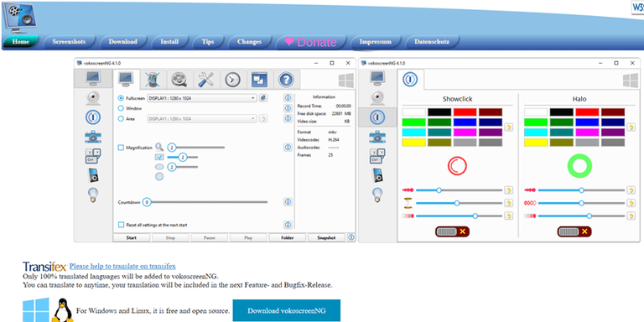Open Ctrl-key shortcuts section in Fullscreen-options window sidebar

pos(93,156)
